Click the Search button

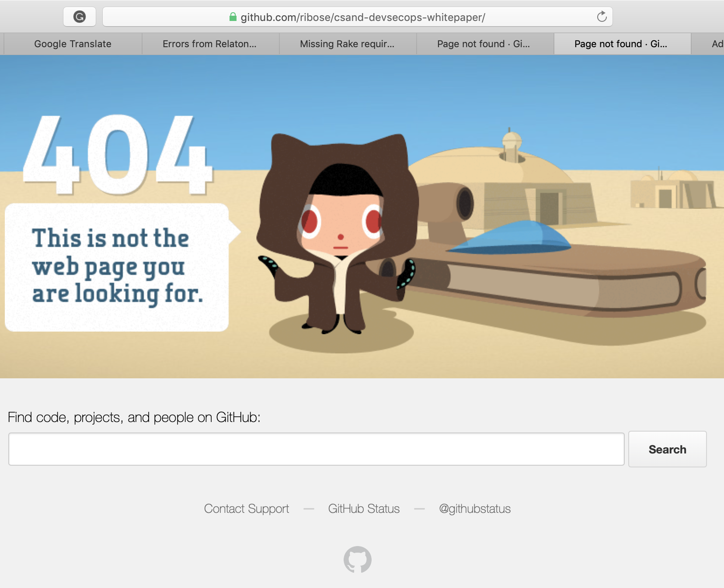(668, 449)
